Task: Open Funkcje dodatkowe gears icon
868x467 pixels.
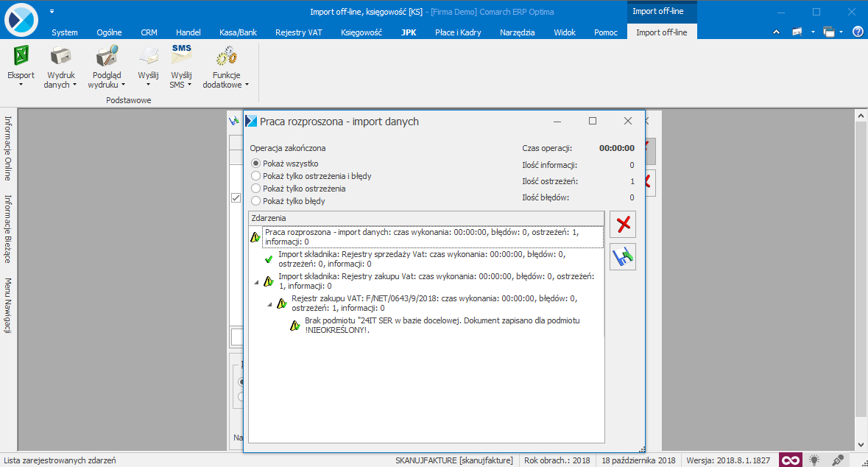Action: 225,56
